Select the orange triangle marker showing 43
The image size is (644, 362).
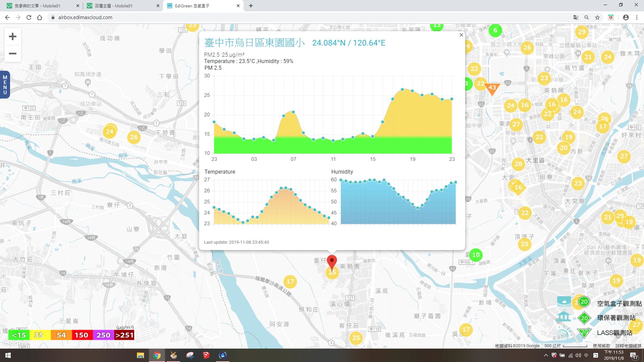(492, 88)
